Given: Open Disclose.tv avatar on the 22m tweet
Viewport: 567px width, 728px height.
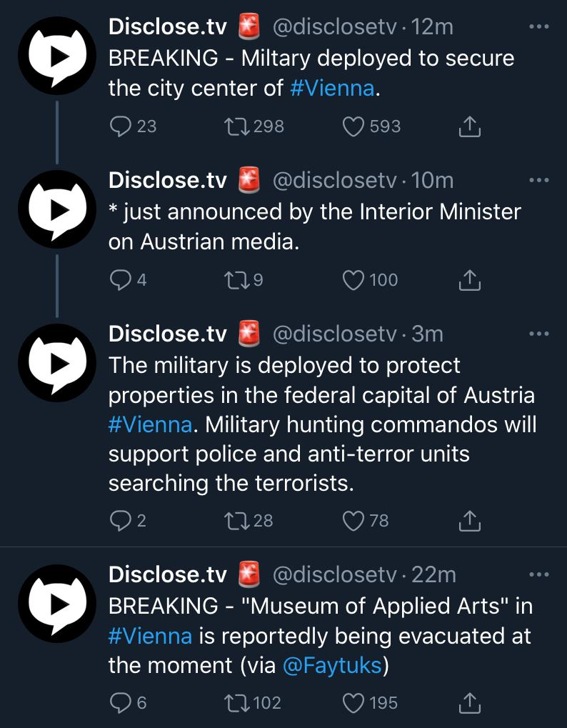Looking at the screenshot, I should pos(57,603).
